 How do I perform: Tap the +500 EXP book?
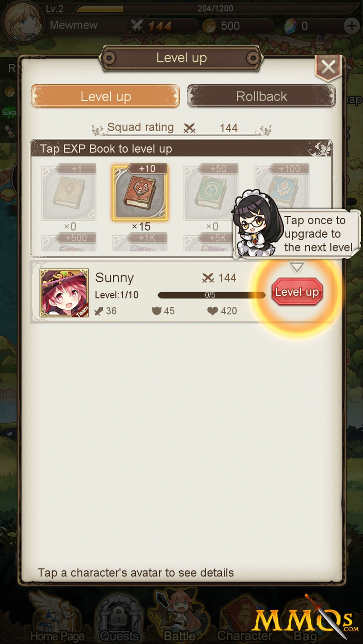[x=69, y=242]
